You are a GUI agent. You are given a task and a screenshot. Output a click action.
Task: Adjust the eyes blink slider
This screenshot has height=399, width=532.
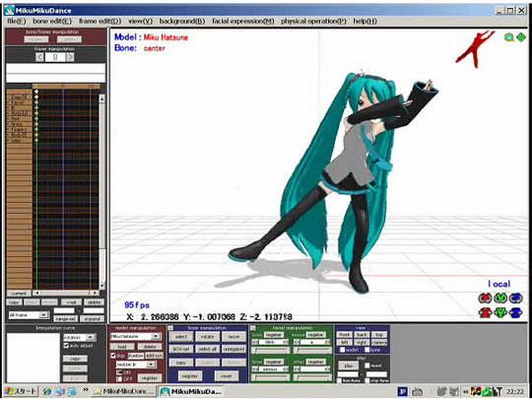coord(271,351)
